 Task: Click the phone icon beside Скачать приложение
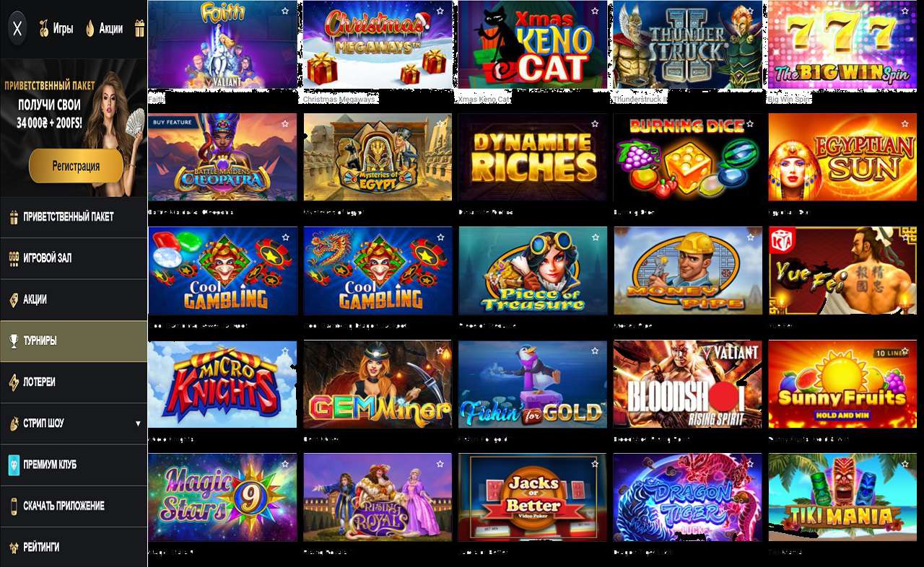(x=14, y=506)
